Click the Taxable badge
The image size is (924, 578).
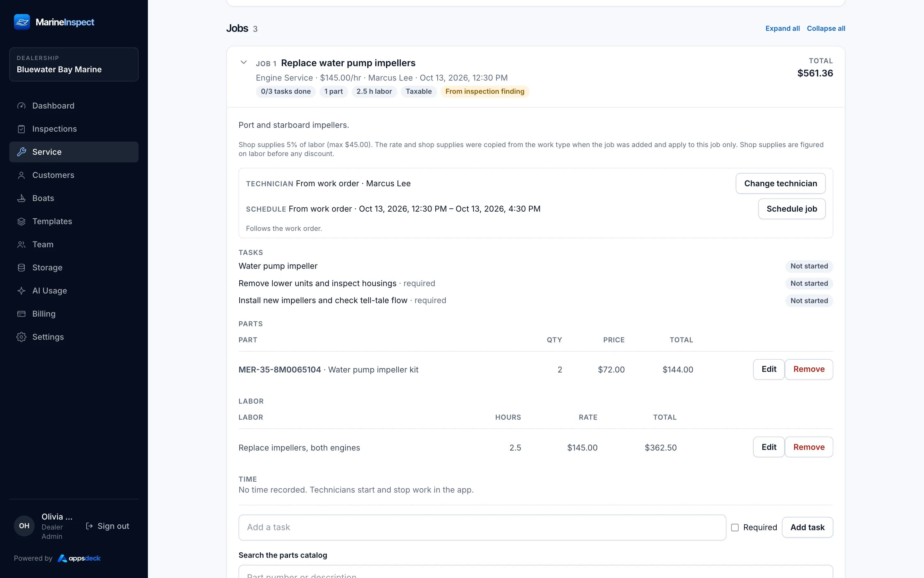[x=418, y=92]
